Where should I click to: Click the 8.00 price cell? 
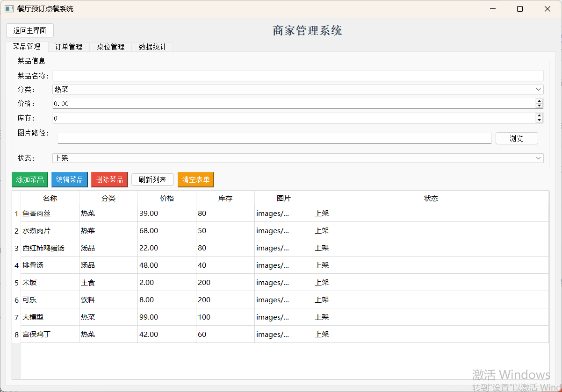click(167, 300)
